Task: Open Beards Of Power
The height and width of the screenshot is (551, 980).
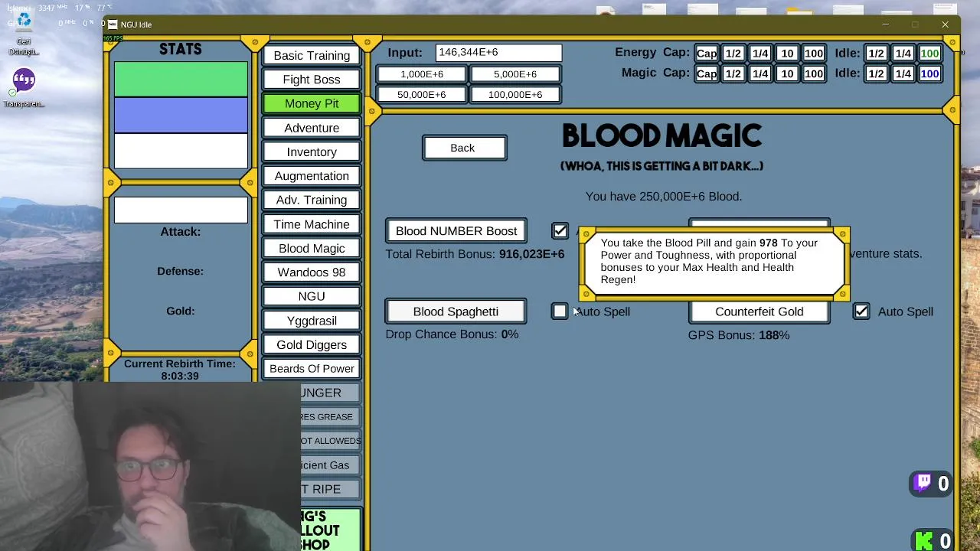Action: point(312,369)
